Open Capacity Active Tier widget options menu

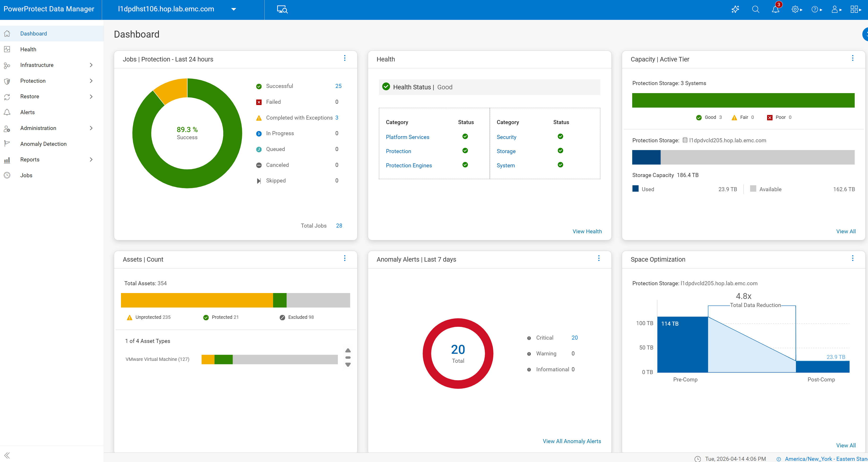(x=852, y=58)
